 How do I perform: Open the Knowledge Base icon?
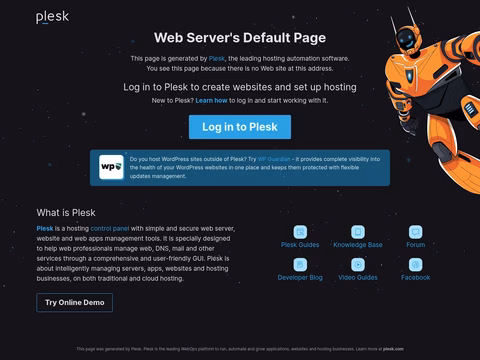358,232
